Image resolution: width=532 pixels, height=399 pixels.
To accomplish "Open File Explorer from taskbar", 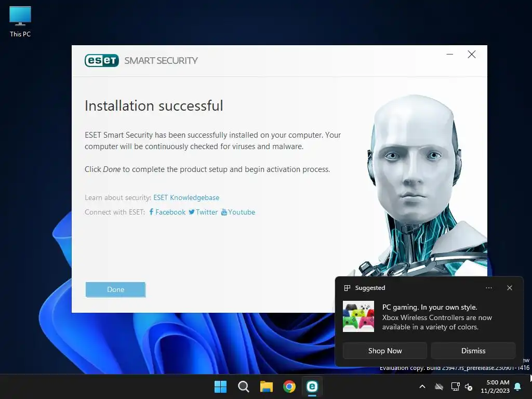I will point(267,387).
